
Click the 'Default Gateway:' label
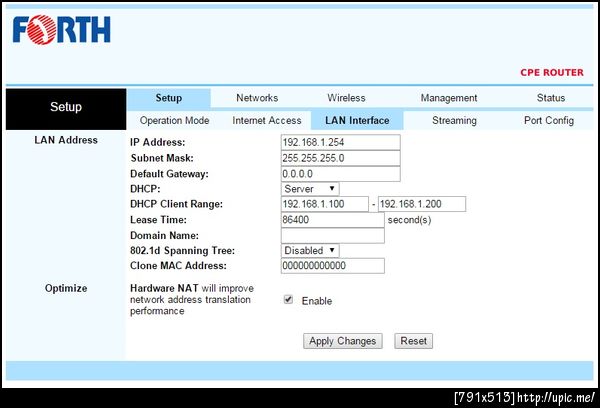[x=169, y=174]
